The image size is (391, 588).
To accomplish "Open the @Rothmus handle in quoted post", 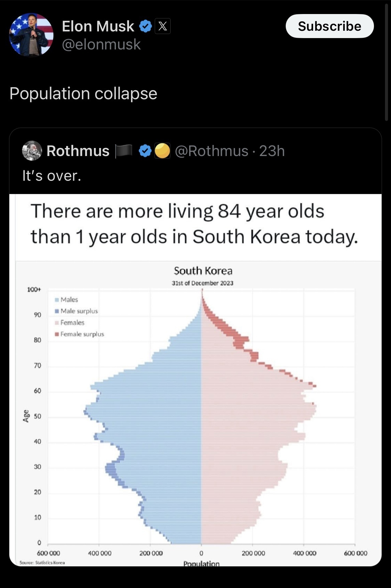I will [212, 151].
